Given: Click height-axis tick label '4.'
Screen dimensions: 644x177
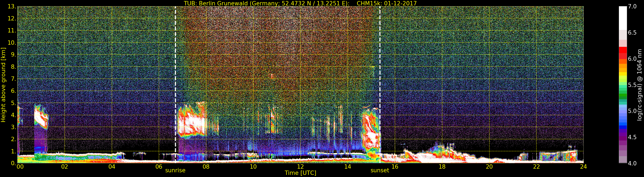Looking at the screenshot, I should [x=14, y=115].
